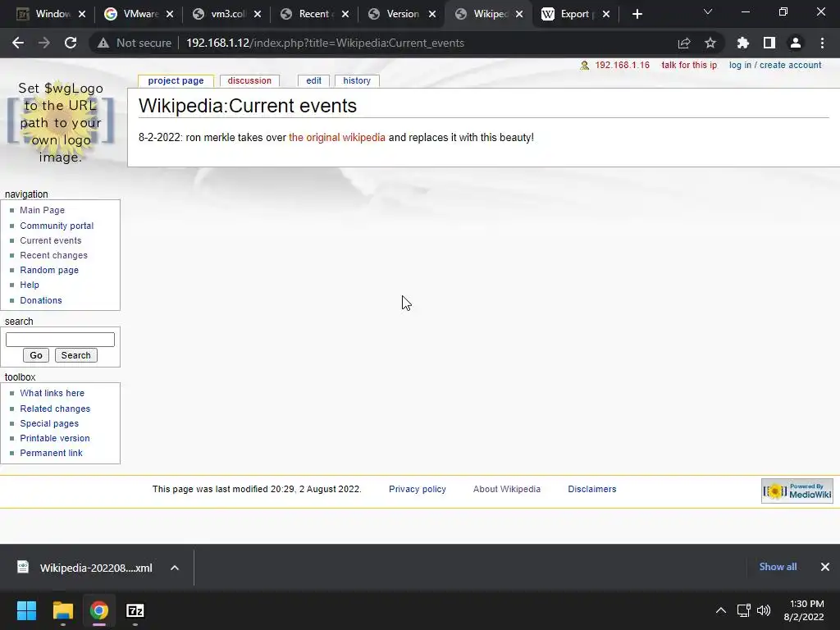The image size is (840, 630).
Task: Open the Help navigation link
Action: (x=30, y=285)
